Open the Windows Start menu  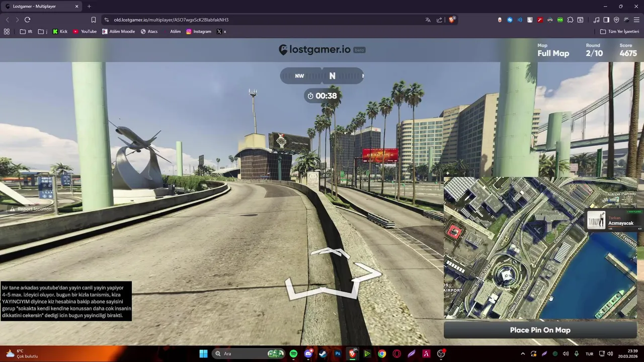(203, 353)
